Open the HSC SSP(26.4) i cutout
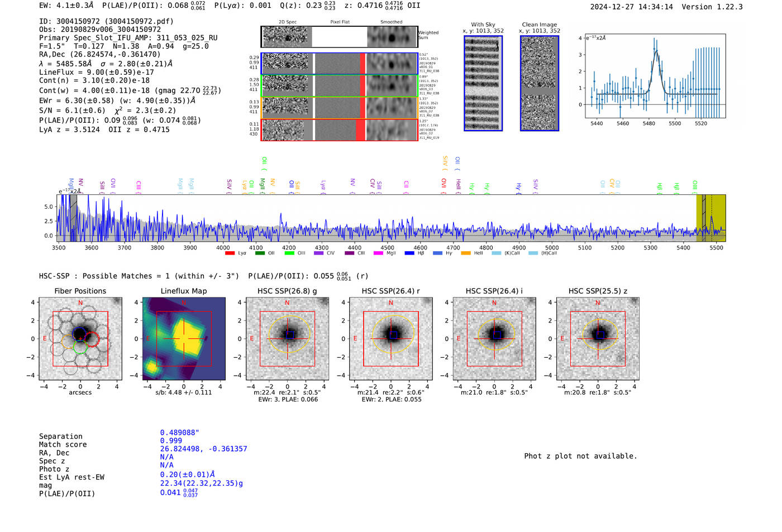 pos(494,339)
